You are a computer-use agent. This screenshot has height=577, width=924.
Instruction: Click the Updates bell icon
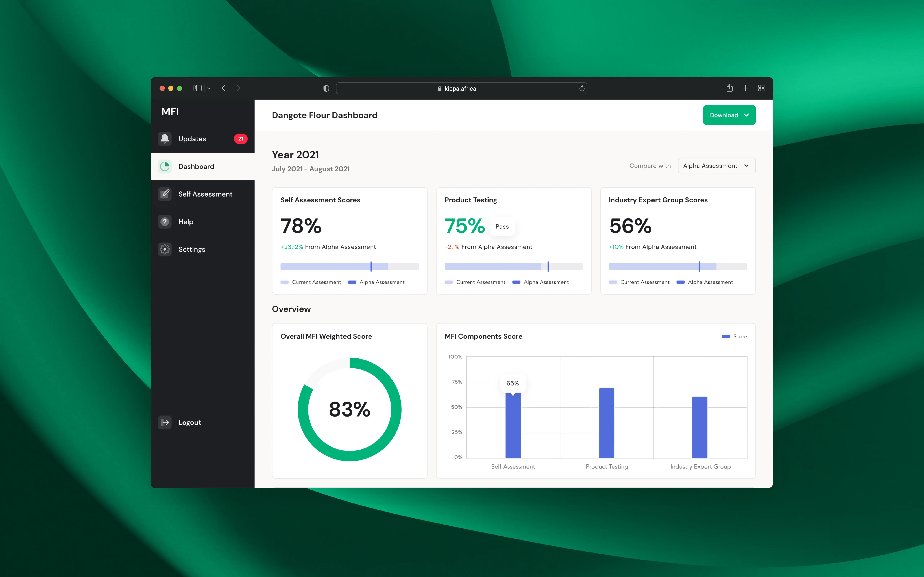point(165,138)
